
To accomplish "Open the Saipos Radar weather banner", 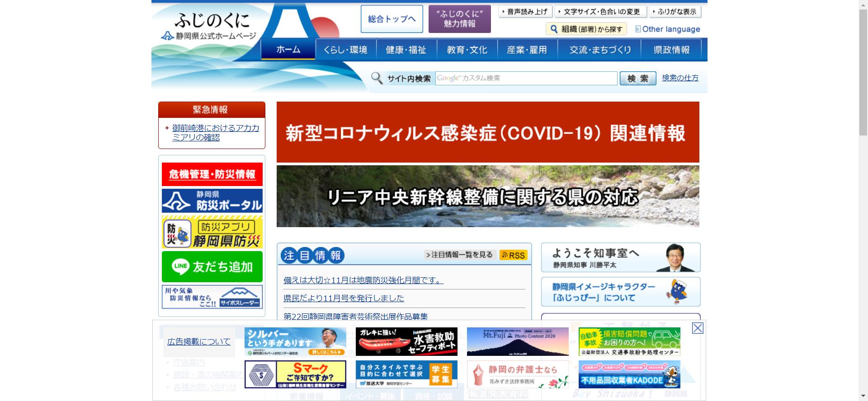I will click(212, 297).
